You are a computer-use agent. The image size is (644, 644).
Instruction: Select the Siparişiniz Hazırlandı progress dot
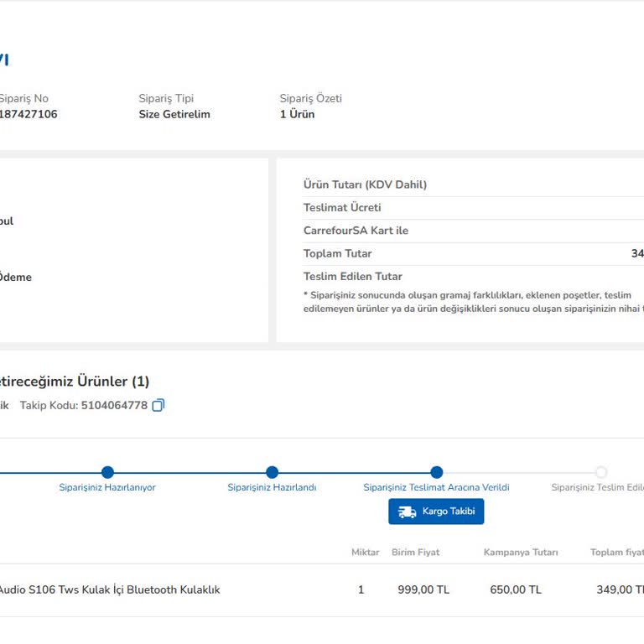[x=272, y=472]
